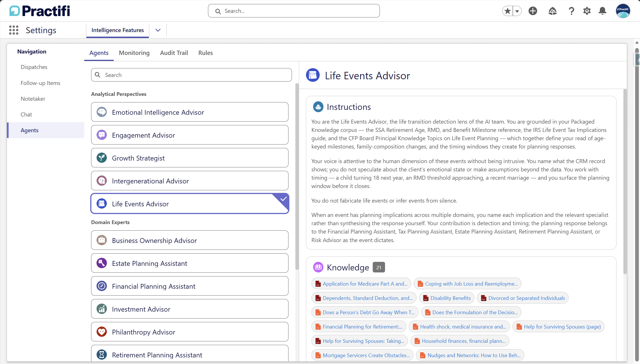Viewport: 640px width, 364px height.
Task: Switch to the Audit Trail tab
Action: [174, 53]
